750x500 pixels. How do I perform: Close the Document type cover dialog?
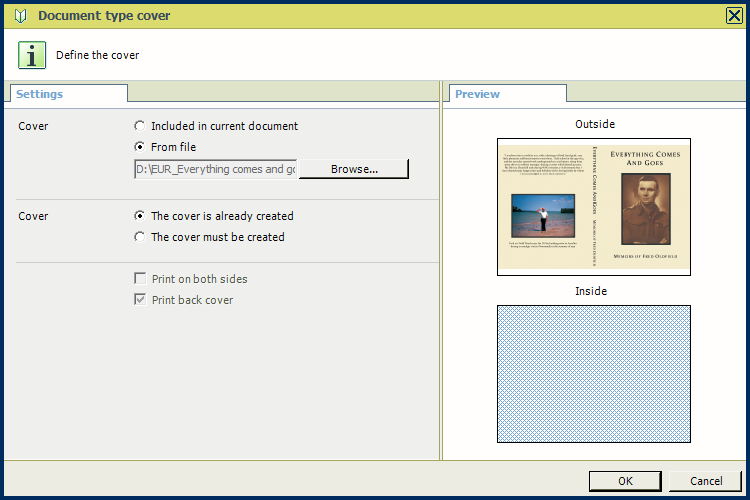(733, 15)
